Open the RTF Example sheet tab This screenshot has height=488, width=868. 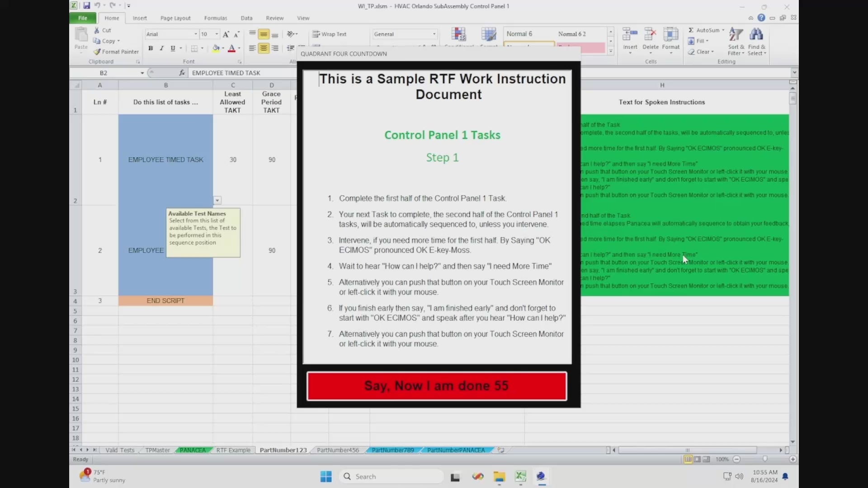coord(233,450)
